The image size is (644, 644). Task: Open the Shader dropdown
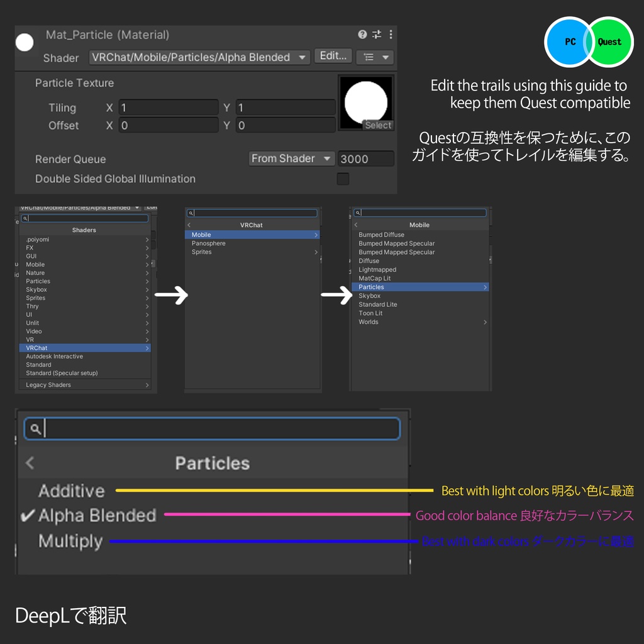coord(199,57)
